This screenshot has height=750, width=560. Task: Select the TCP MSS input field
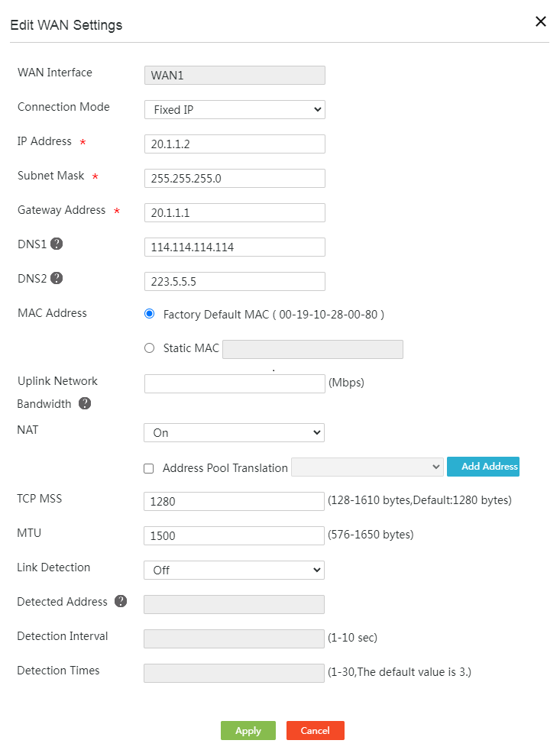tap(234, 501)
